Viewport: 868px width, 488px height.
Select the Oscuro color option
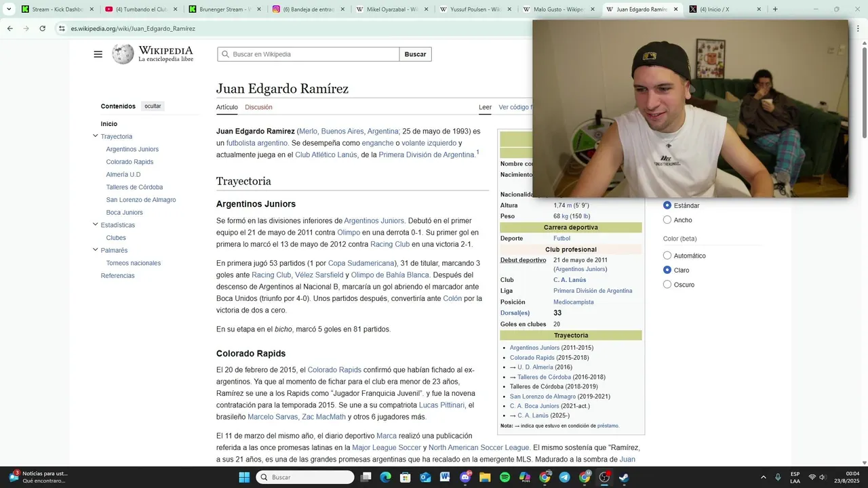(667, 285)
